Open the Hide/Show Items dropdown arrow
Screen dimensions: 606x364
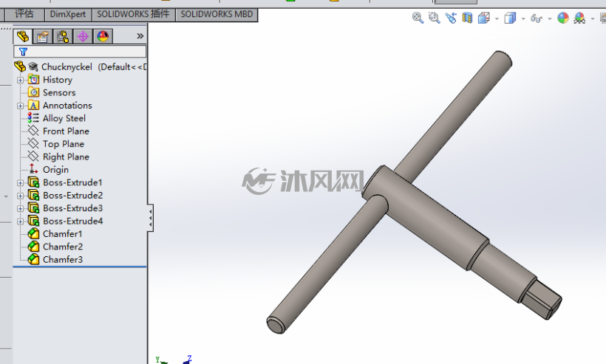[550, 18]
